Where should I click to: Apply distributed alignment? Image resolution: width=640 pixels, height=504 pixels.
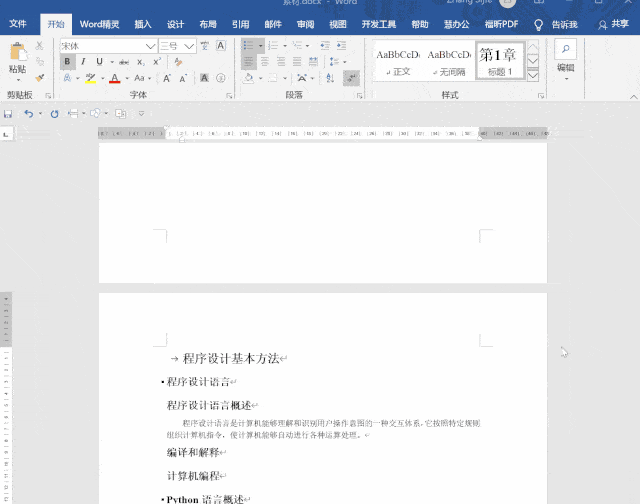coord(313,62)
